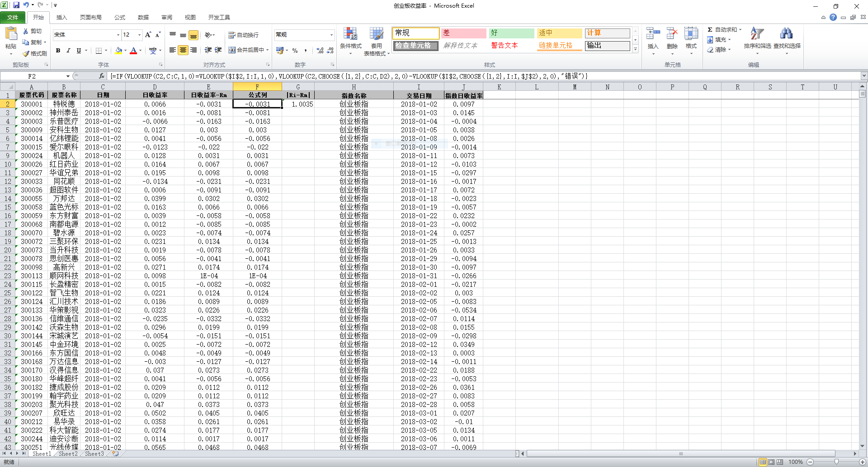Click the 自动换行 wrap text button

244,35
